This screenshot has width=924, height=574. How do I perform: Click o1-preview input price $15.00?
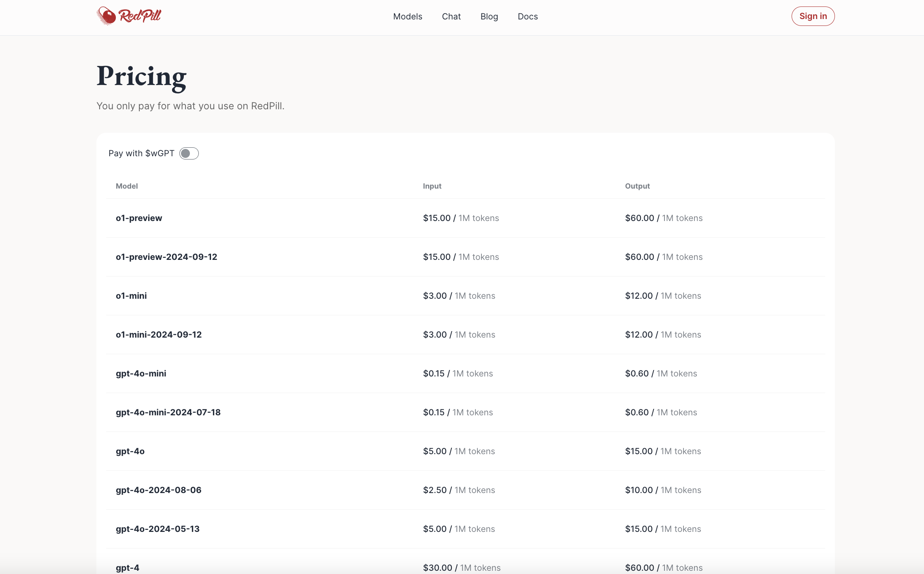(x=437, y=218)
